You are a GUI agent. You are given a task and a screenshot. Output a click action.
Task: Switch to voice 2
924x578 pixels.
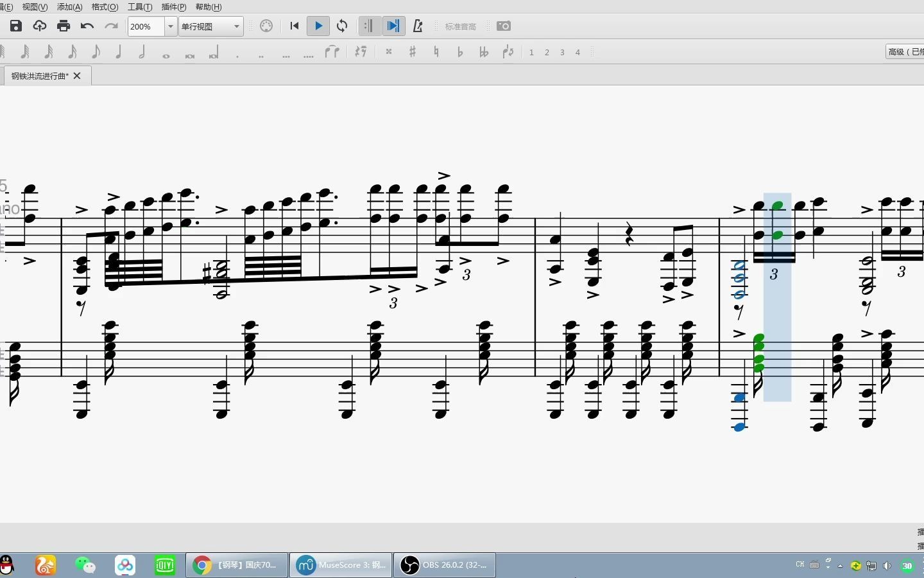(547, 53)
